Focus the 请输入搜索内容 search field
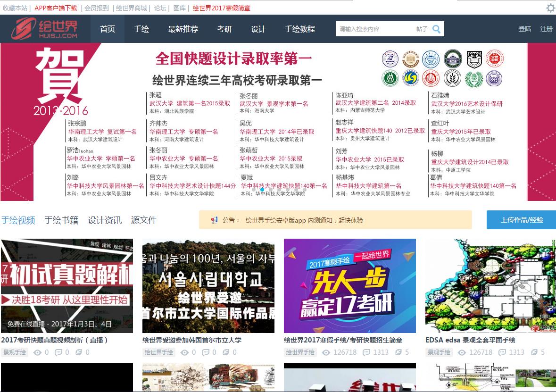Image resolution: width=556 pixels, height=392 pixels. click(376, 29)
